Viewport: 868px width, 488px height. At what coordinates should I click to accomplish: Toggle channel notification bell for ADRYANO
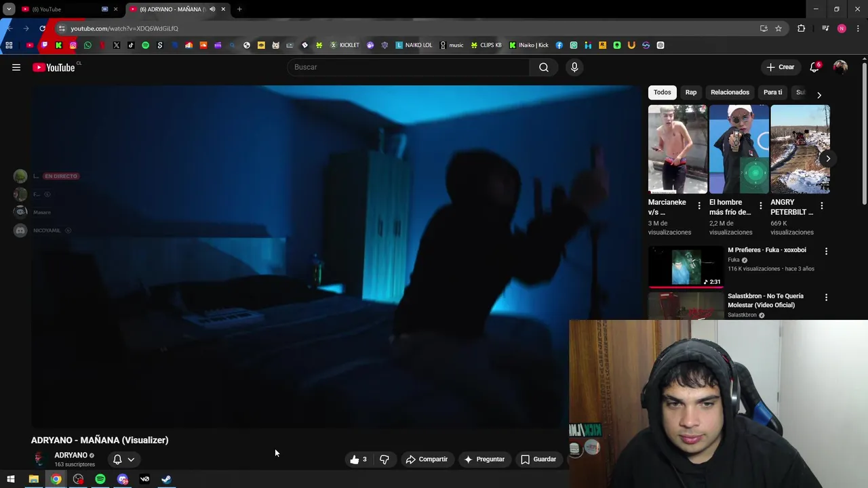click(x=117, y=460)
